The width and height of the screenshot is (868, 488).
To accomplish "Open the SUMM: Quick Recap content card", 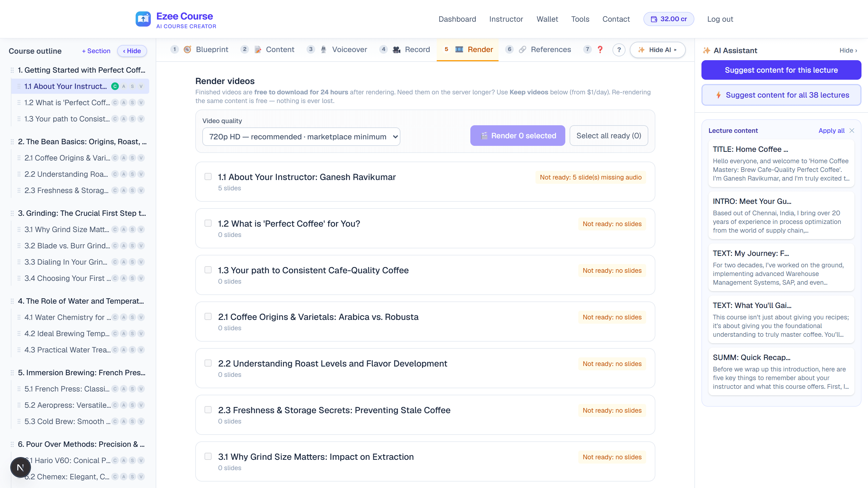I will 781,372.
